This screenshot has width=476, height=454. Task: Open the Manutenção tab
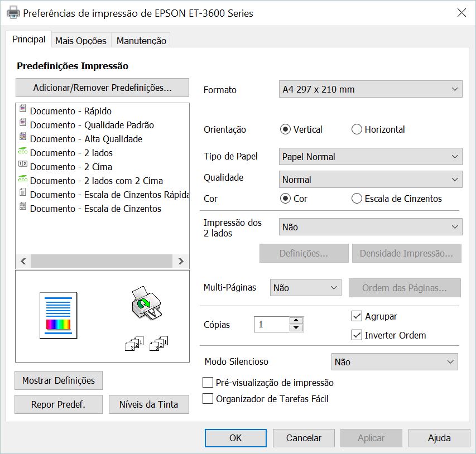coord(141,41)
